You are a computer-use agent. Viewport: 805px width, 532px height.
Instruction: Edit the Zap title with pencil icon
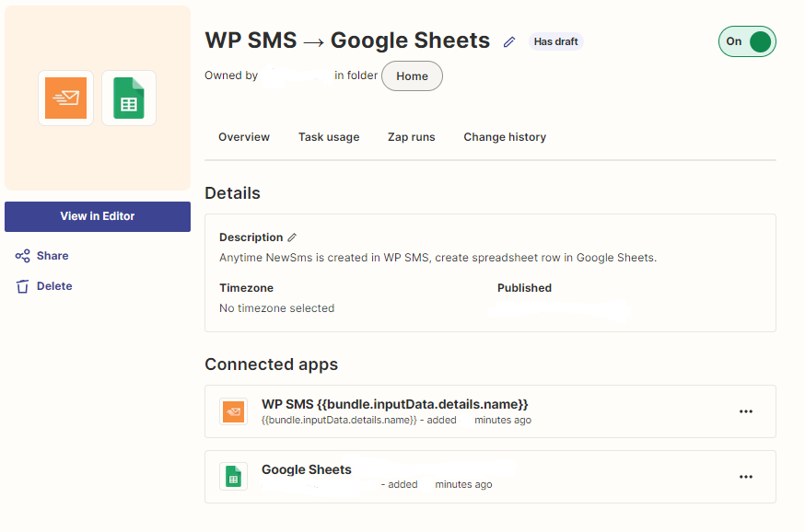click(509, 42)
